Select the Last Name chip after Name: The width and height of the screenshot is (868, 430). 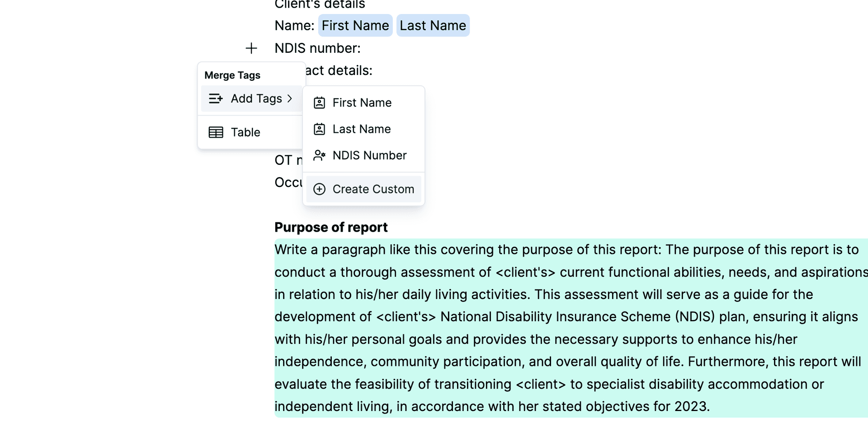tap(433, 26)
